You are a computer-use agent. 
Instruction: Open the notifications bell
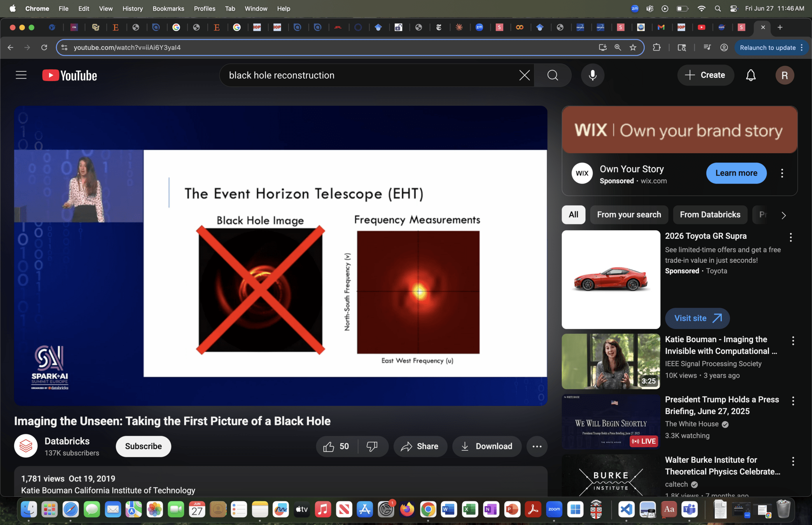(x=751, y=75)
